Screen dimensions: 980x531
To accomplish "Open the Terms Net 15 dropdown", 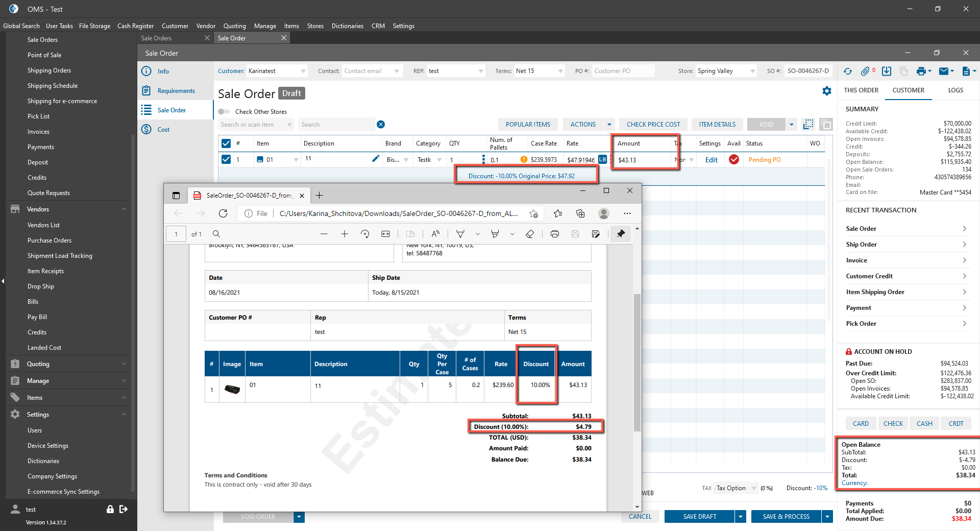I will tap(560, 71).
